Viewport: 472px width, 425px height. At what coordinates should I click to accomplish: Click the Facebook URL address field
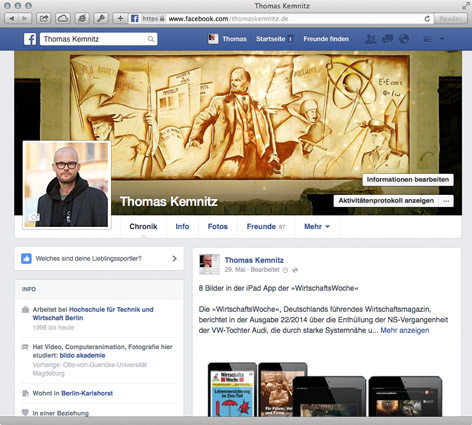[282, 19]
